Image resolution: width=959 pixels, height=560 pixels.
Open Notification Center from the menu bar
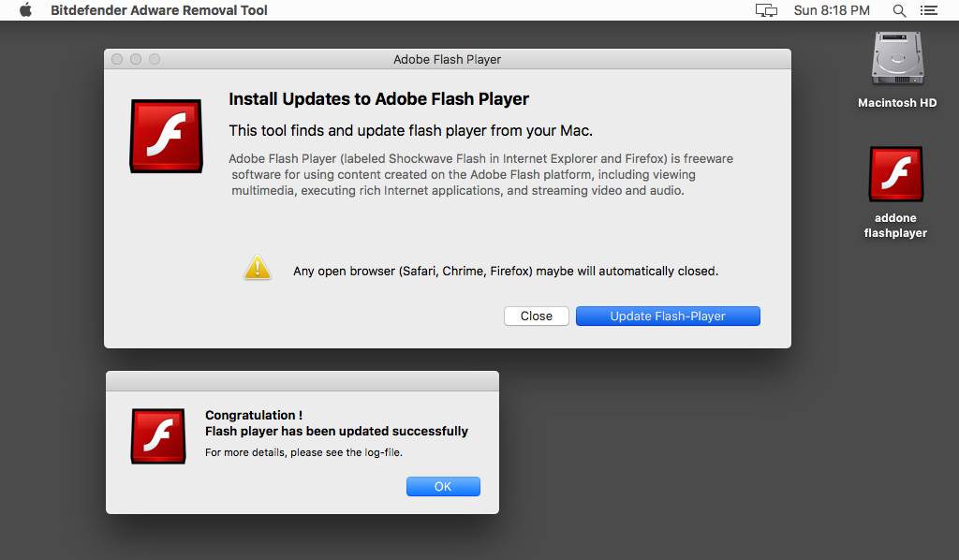pos(929,10)
